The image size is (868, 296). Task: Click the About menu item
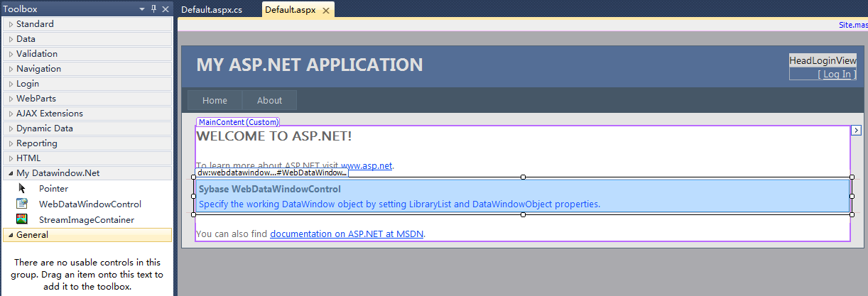point(269,100)
